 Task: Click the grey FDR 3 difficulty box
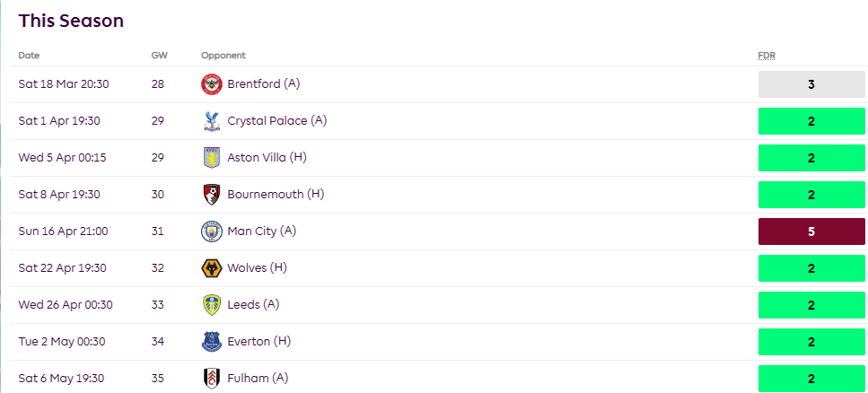point(811,84)
